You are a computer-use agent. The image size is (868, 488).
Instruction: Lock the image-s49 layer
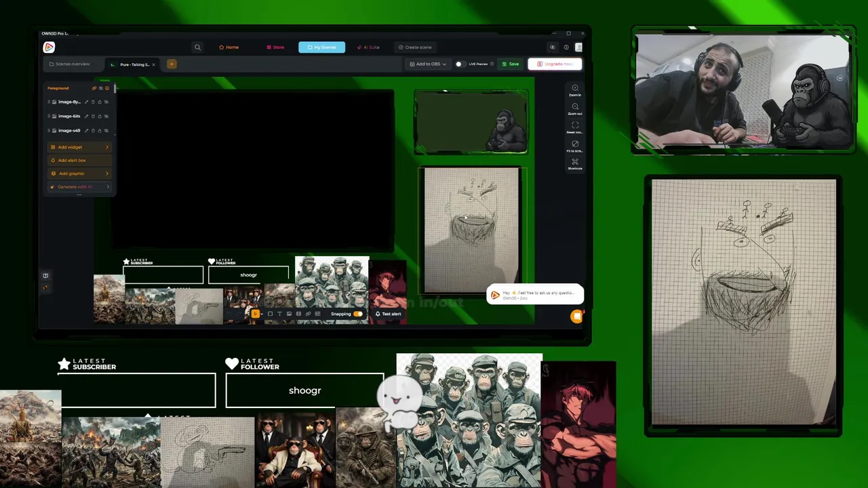coord(100,131)
